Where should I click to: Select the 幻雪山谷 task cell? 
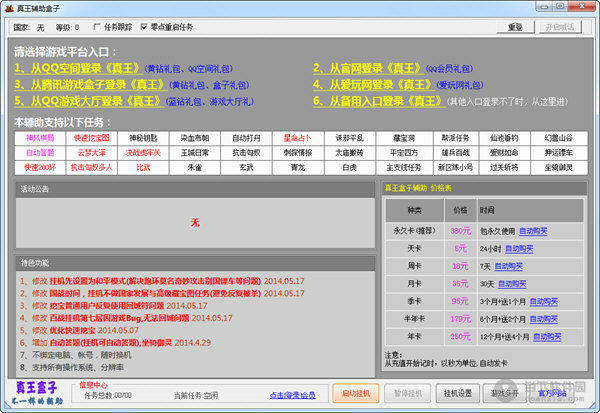[x=559, y=138]
